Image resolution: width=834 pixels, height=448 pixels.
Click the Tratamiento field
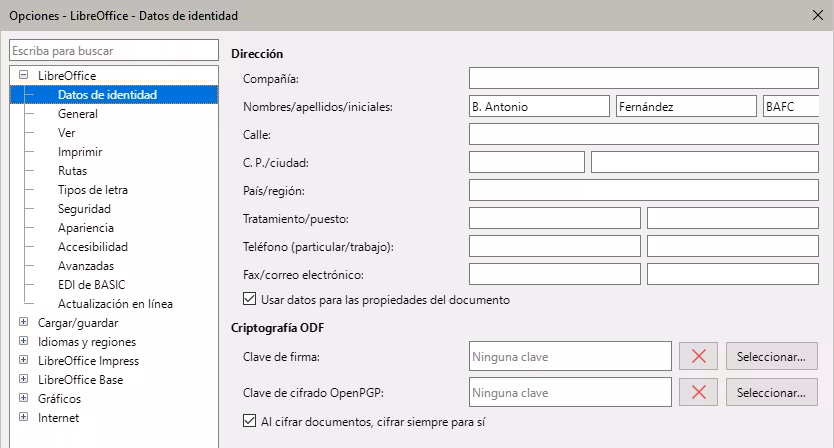tap(555, 218)
